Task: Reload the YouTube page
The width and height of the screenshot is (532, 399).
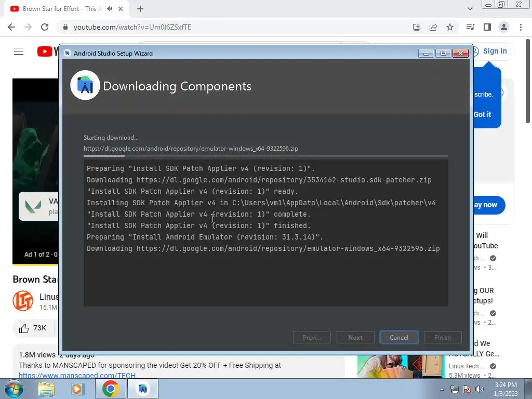Action: [45, 27]
